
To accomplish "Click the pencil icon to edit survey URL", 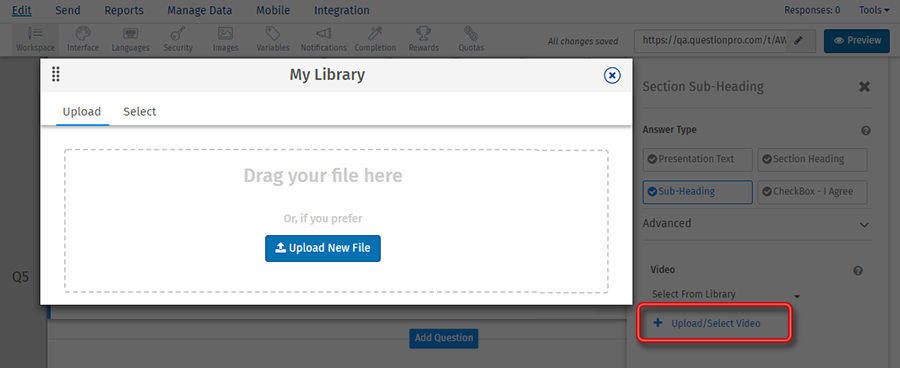I will (799, 41).
